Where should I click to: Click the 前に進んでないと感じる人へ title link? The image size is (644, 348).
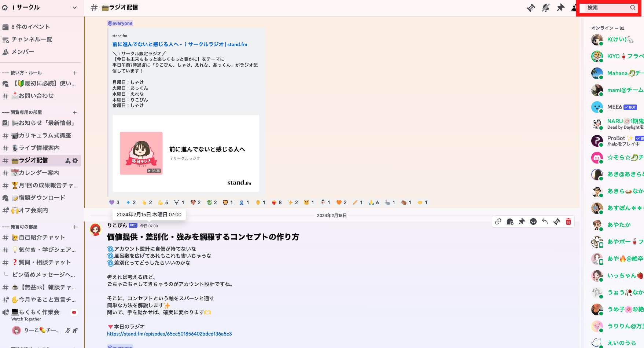click(x=179, y=44)
